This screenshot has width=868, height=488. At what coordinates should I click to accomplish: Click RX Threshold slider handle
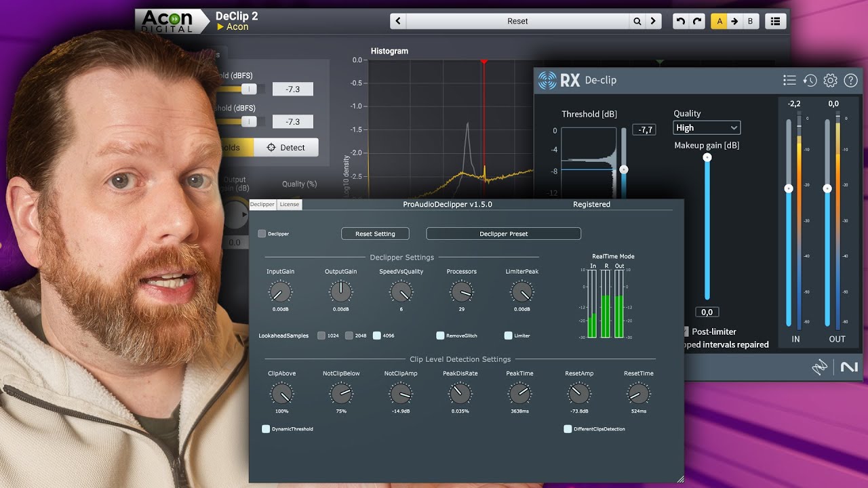(624, 169)
